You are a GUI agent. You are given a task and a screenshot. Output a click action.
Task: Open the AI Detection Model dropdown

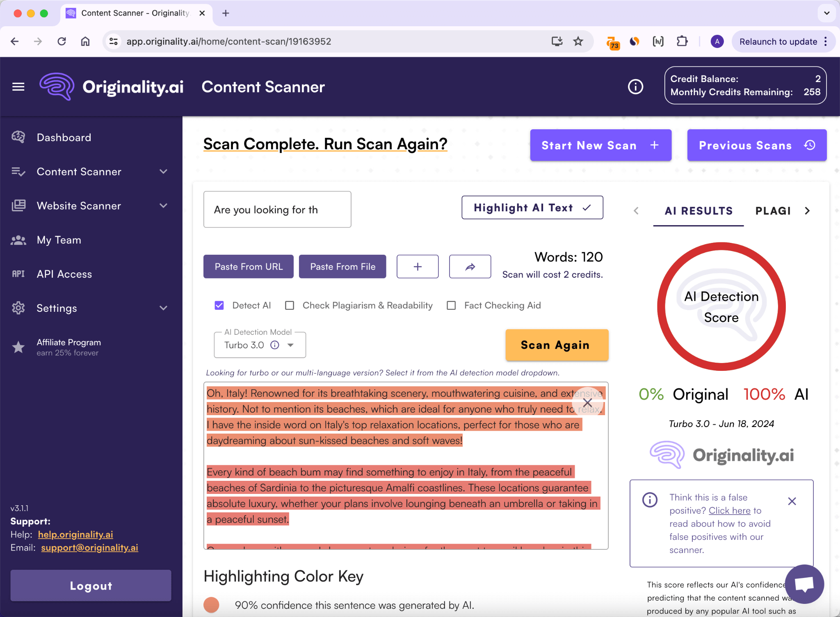click(x=290, y=345)
